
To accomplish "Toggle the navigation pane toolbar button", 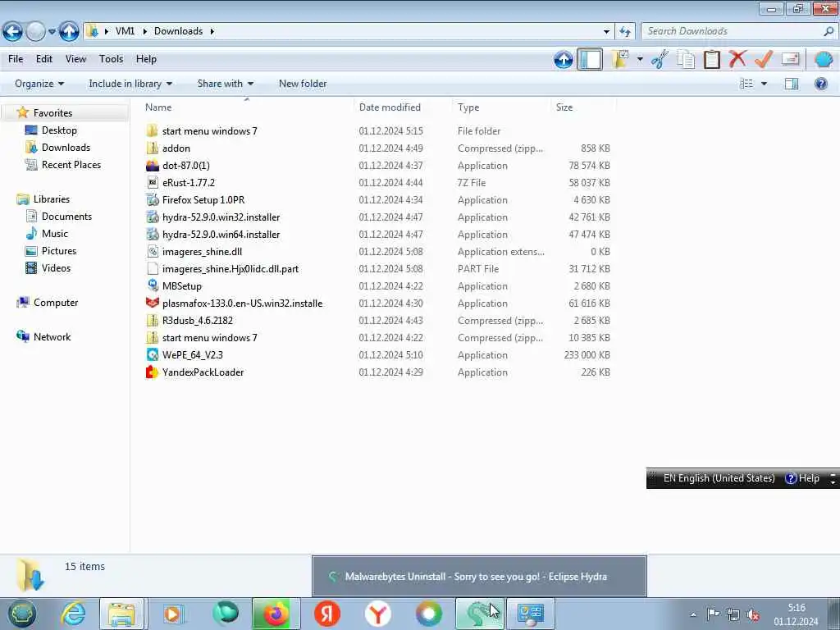I will 590,59.
